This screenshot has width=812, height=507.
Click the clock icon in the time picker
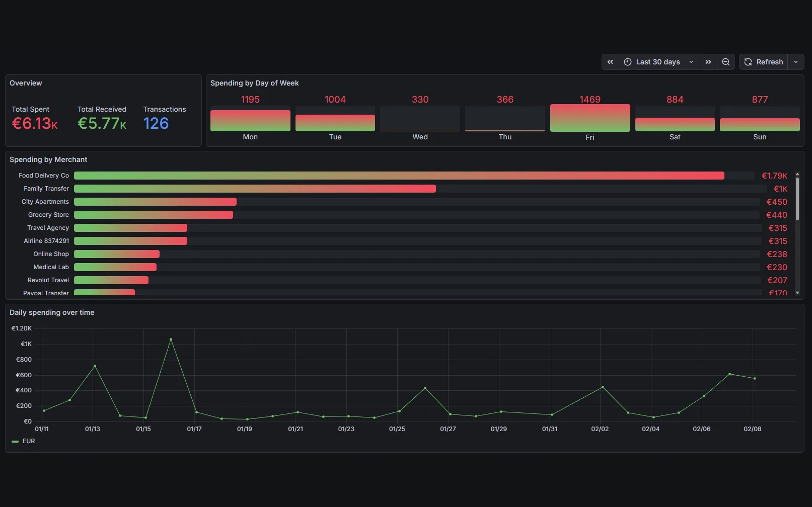[627, 61]
